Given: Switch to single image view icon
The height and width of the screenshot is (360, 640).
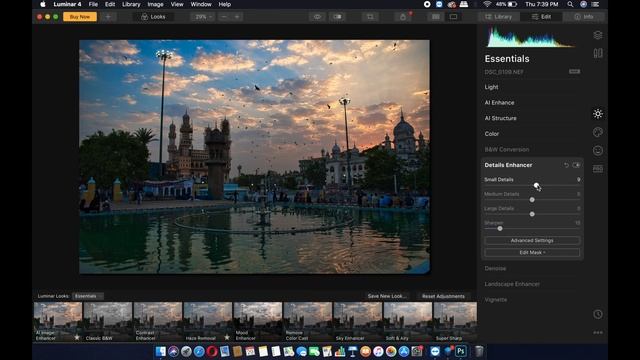Looking at the screenshot, I should [453, 17].
